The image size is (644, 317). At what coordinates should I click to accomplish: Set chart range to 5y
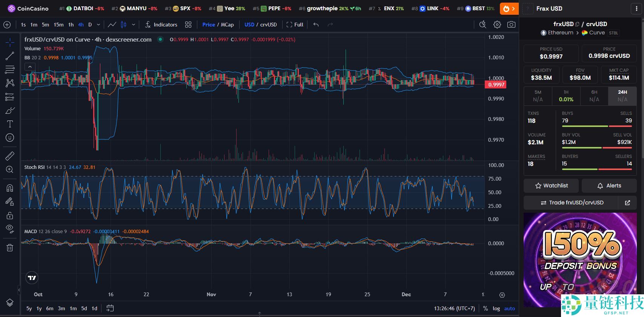29,308
